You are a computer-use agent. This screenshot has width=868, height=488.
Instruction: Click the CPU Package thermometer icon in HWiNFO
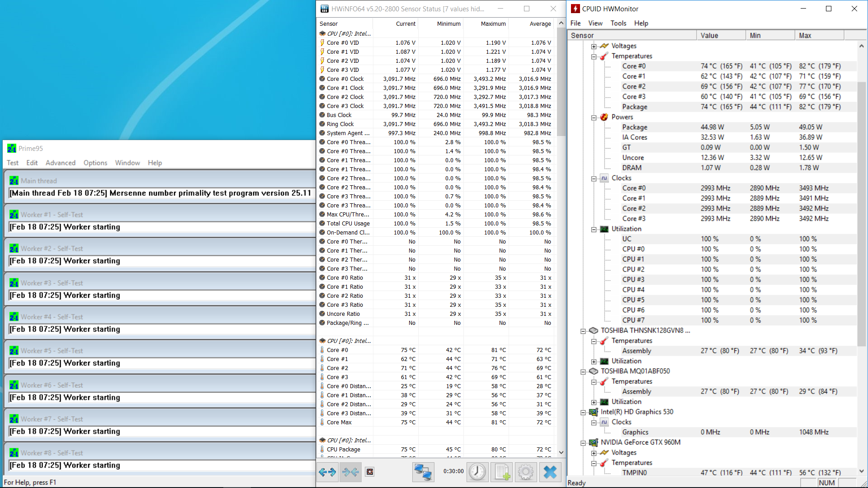(x=322, y=449)
